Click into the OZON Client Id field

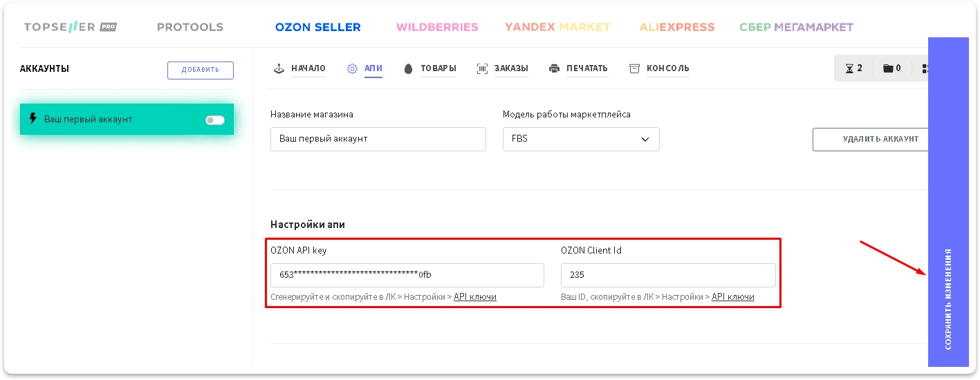[668, 275]
